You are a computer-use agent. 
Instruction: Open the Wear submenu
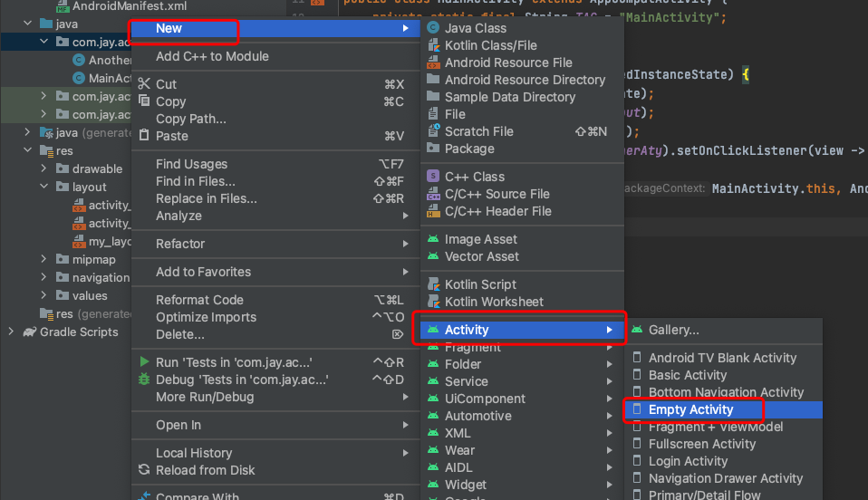[x=522, y=450]
